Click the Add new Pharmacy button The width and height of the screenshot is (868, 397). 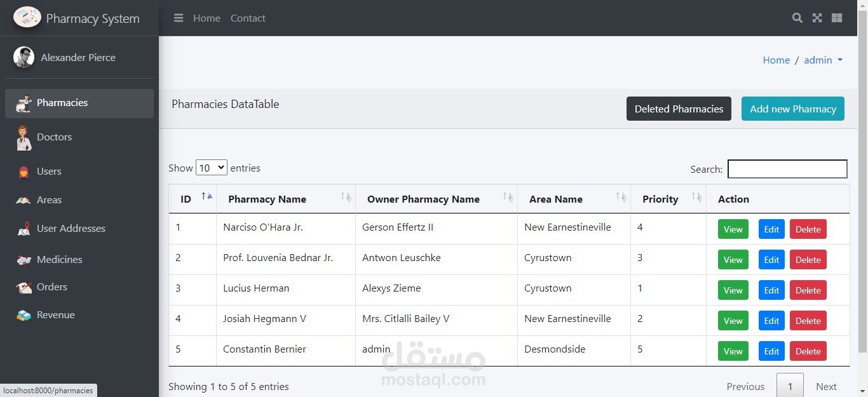(792, 109)
